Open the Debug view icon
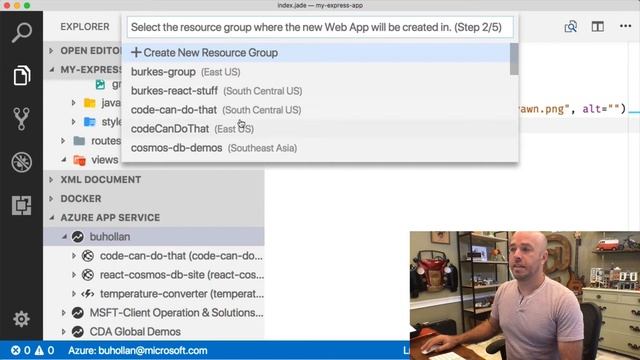 21,162
